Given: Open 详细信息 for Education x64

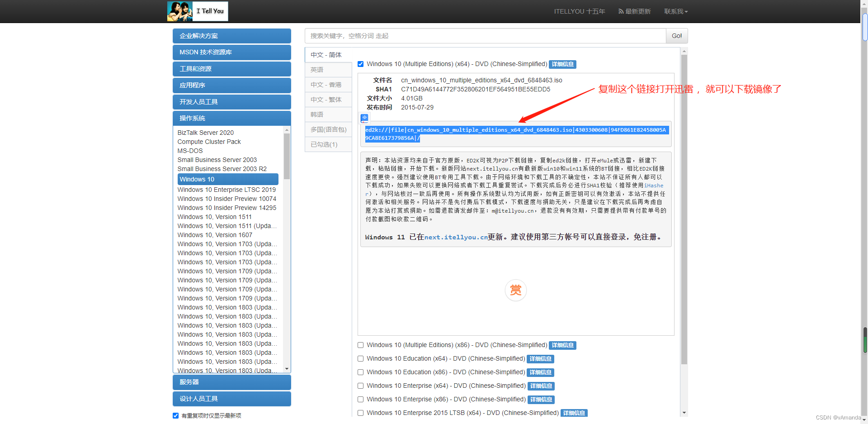Looking at the screenshot, I should pos(541,359).
